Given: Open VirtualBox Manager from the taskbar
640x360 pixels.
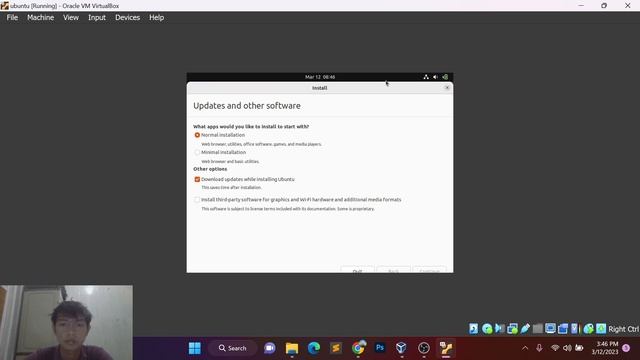Looking at the screenshot, I should click(x=402, y=348).
